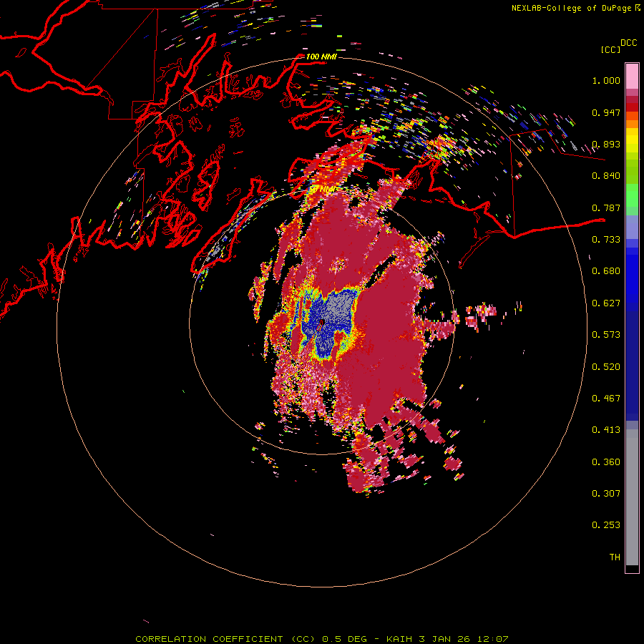
Task: Click the DCC label above the color bar
Action: (629, 43)
